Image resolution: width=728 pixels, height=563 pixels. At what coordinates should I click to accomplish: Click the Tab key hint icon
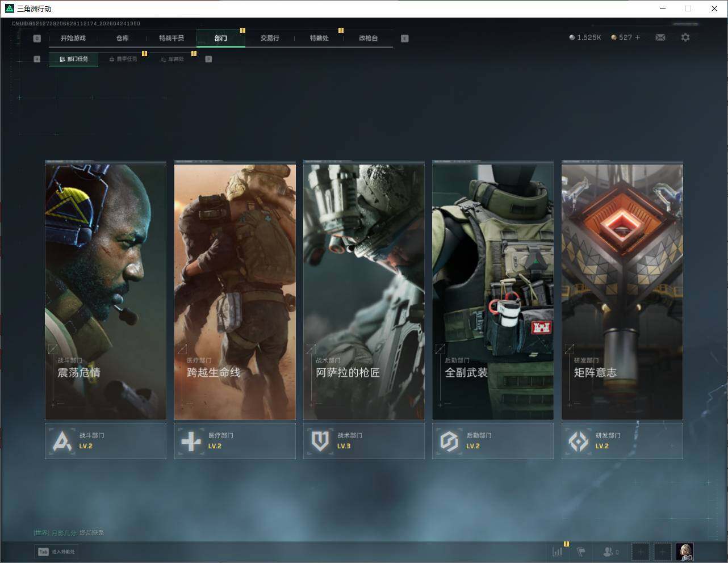coord(43,552)
